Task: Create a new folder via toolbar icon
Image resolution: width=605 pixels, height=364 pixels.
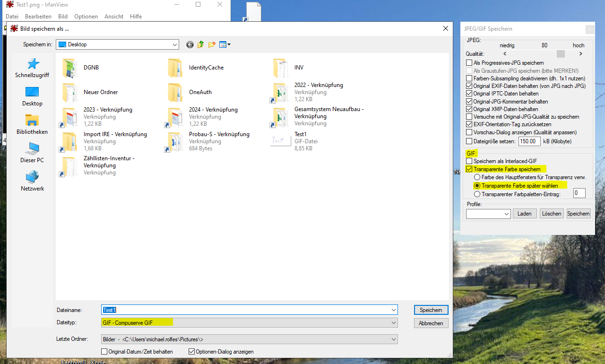Action: (x=212, y=44)
